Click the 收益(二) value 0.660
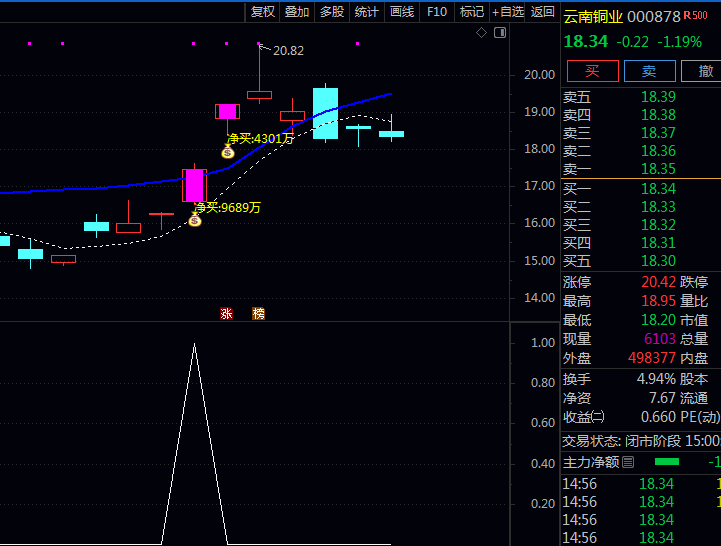Image resolution: width=721 pixels, height=546 pixels. click(658, 417)
